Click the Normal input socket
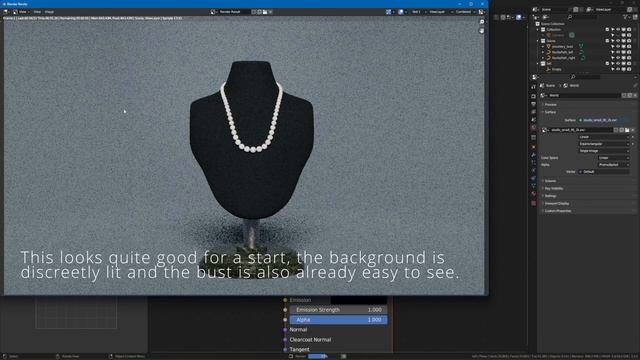The image size is (640, 360). click(285, 329)
